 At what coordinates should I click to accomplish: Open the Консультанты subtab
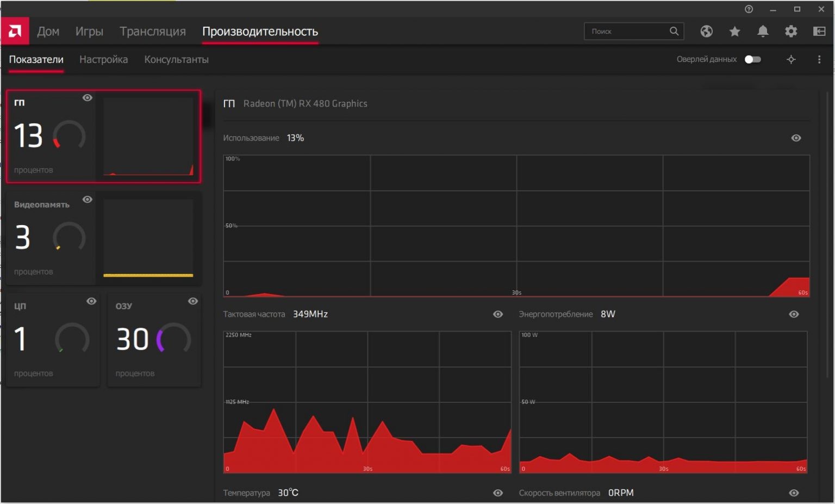point(176,59)
